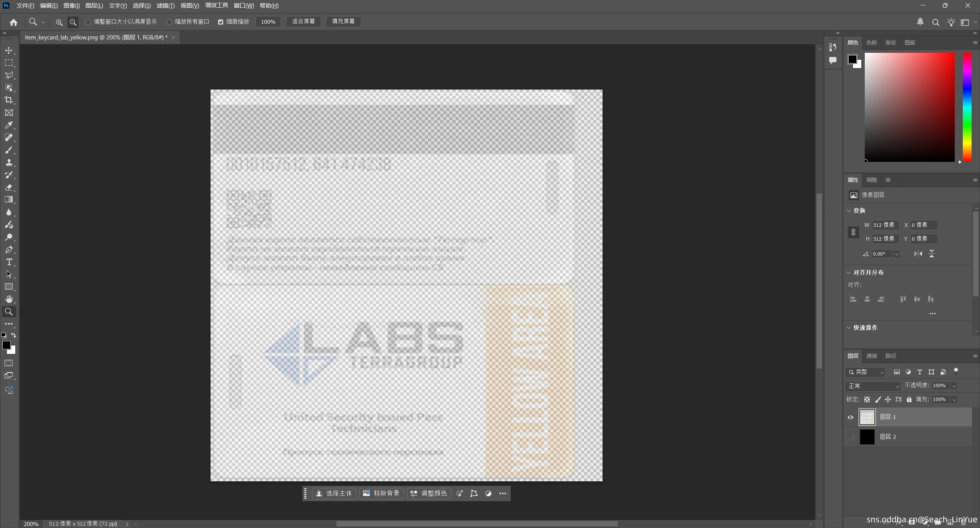Collapse the 对齐并分布 section
Viewport: 980px width, 528px height.
tap(849, 272)
